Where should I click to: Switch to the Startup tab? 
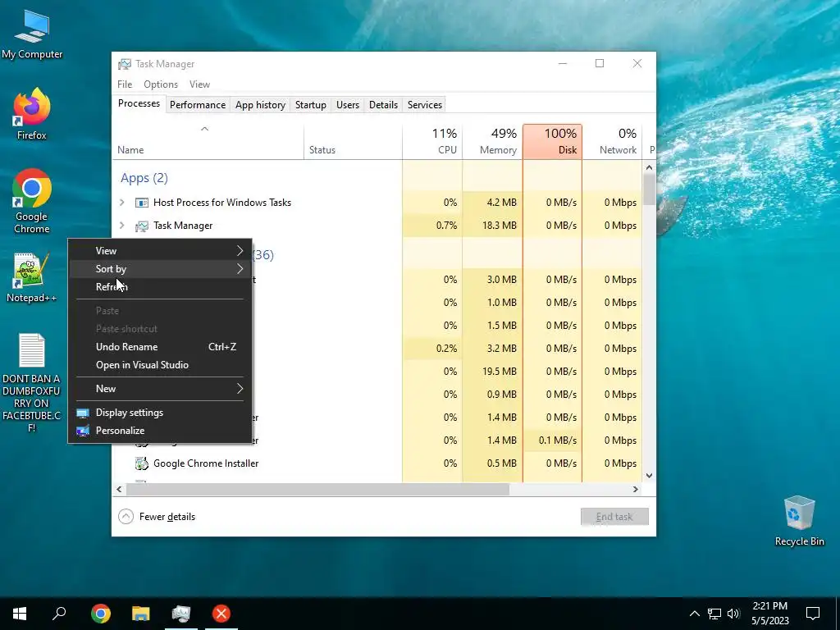[x=311, y=105]
